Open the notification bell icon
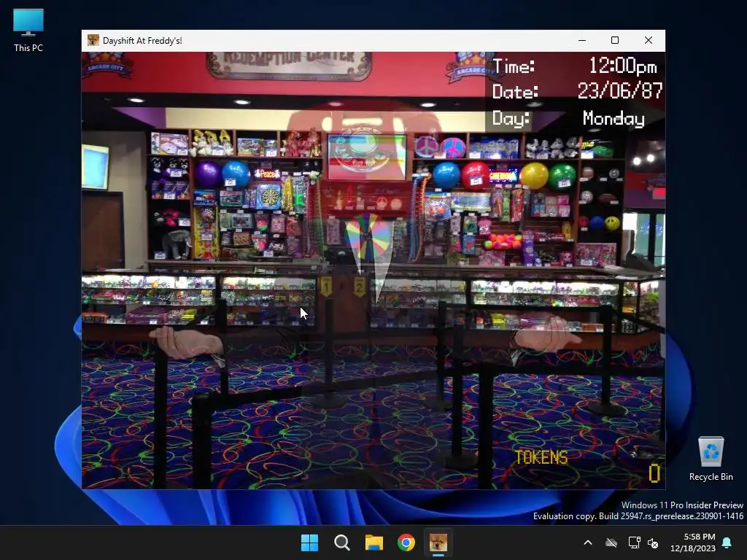The image size is (747, 560). point(727,542)
